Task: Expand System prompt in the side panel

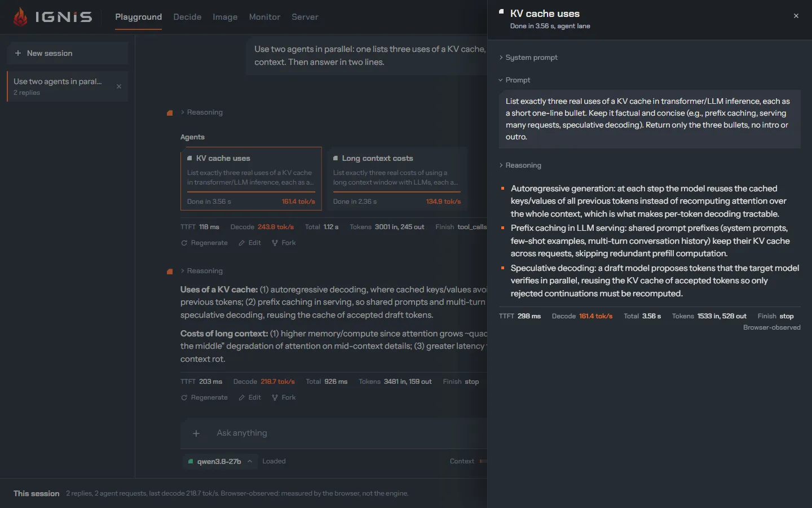Action: (x=528, y=58)
